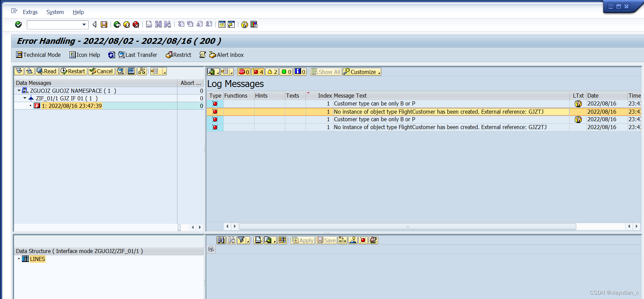Viewport: 644px width, 299px height.
Task: Click the yellow Exit arrow icon
Action: coord(126,24)
